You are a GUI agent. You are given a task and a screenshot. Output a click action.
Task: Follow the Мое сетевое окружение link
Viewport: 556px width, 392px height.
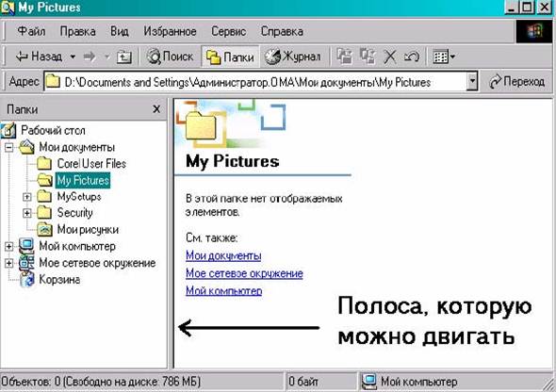click(x=244, y=273)
